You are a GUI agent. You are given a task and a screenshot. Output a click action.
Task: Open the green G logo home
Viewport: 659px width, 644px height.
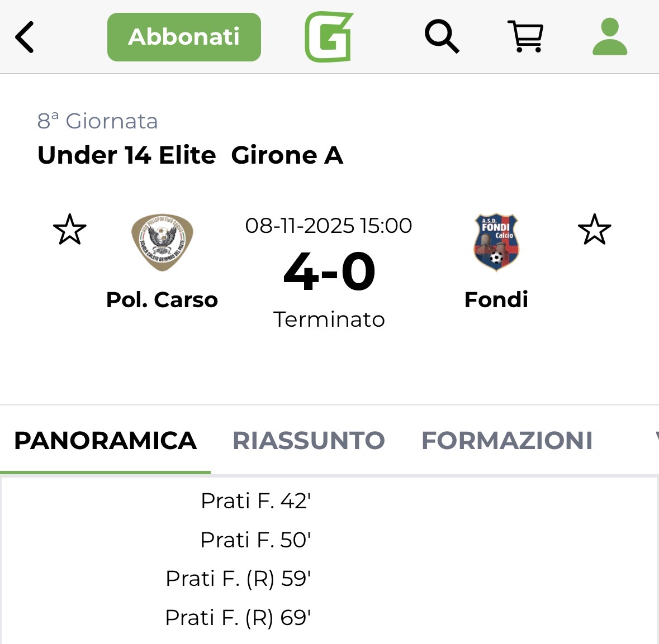point(329,37)
